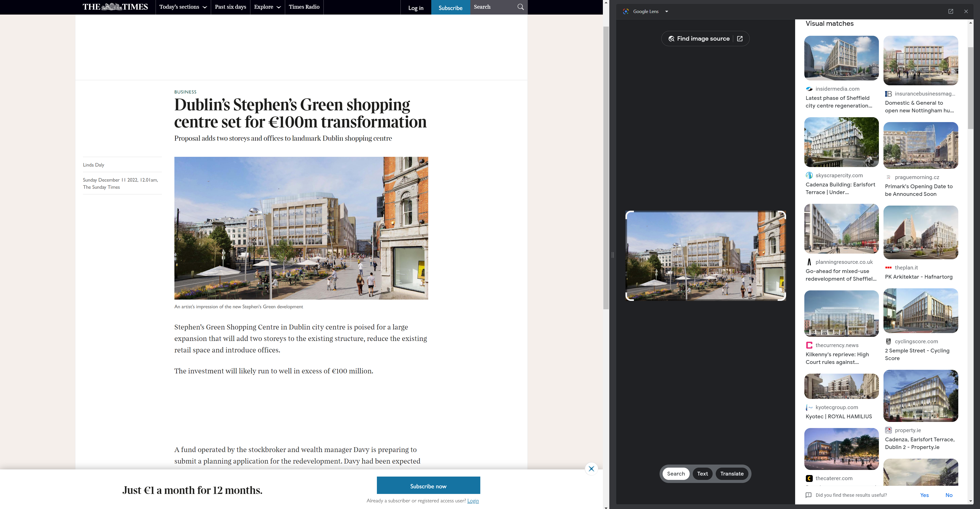Open Domestic & General Nottingham thumbnail

[x=920, y=61]
